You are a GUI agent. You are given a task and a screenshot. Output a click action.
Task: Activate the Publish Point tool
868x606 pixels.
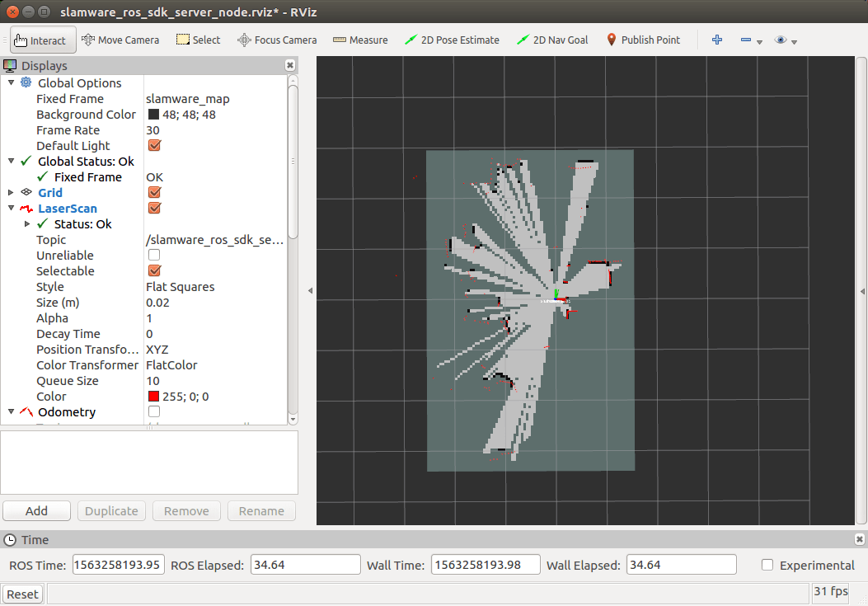point(643,40)
